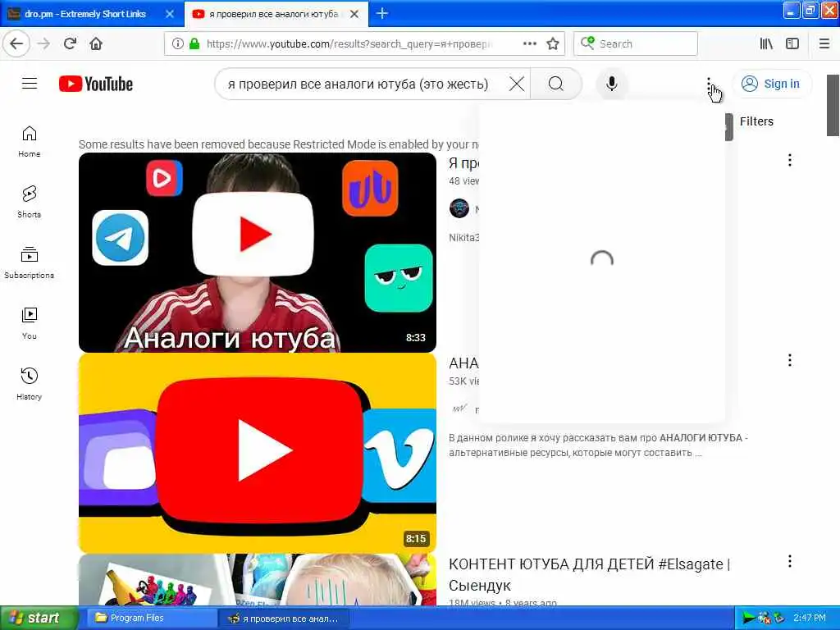Open the Filters panel
This screenshot has width=840, height=630.
click(x=756, y=121)
